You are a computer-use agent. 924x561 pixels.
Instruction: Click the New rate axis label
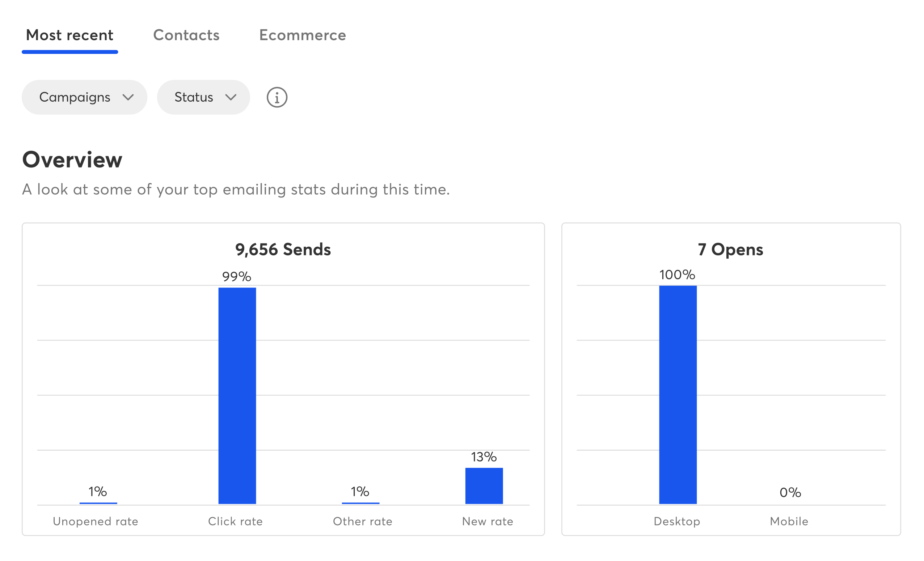pos(487,521)
